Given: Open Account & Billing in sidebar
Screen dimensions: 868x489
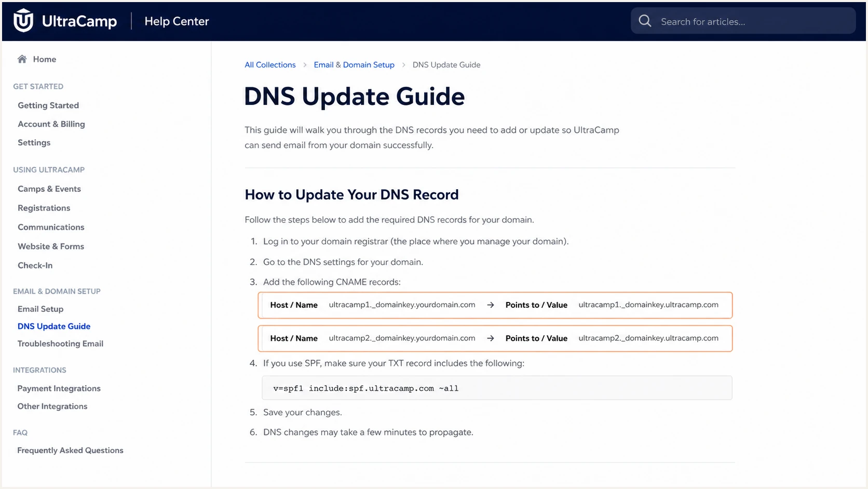Looking at the screenshot, I should point(51,124).
